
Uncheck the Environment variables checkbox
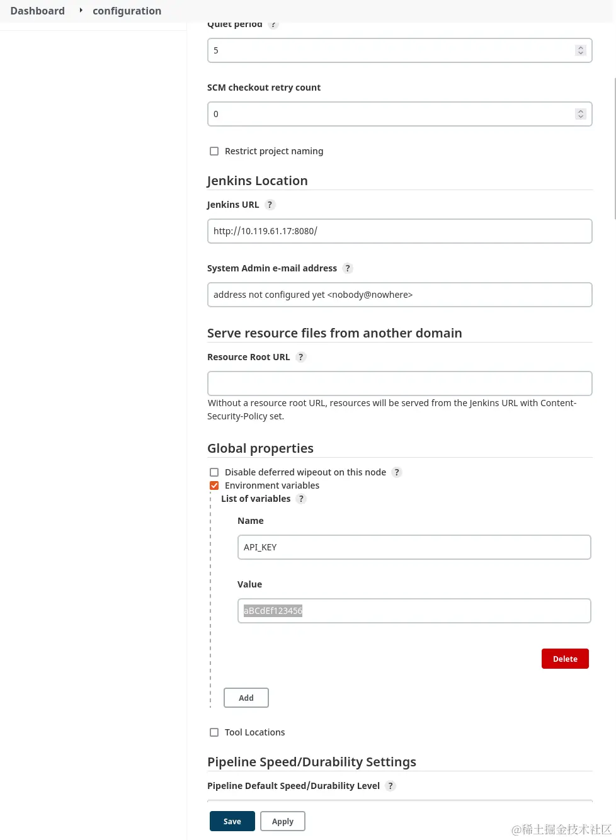coord(214,485)
